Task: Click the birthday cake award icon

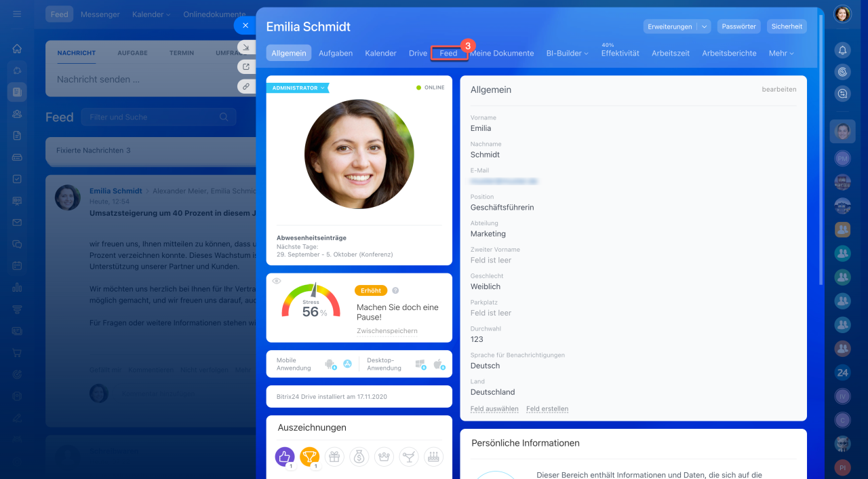Action: [434, 457]
